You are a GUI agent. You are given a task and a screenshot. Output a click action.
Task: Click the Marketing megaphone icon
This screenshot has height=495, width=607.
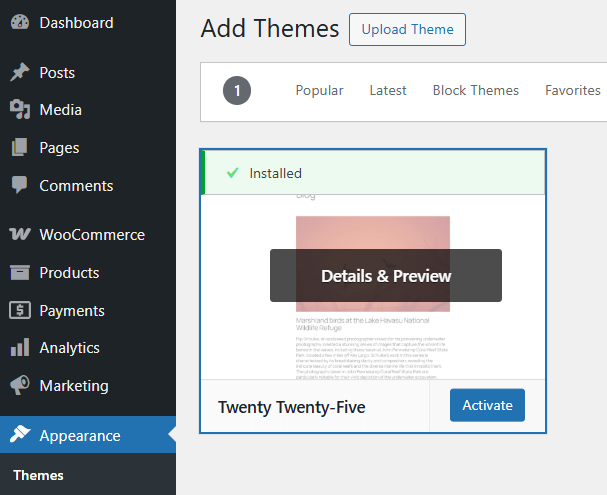(19, 386)
